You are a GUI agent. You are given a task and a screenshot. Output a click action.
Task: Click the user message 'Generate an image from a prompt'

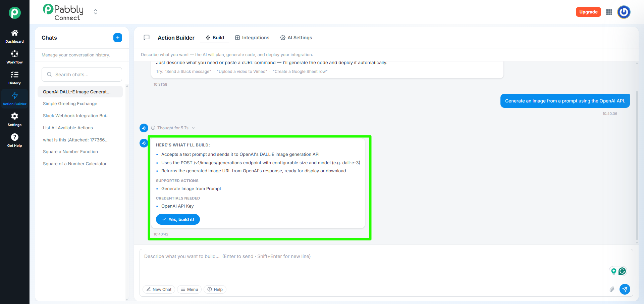(x=565, y=101)
